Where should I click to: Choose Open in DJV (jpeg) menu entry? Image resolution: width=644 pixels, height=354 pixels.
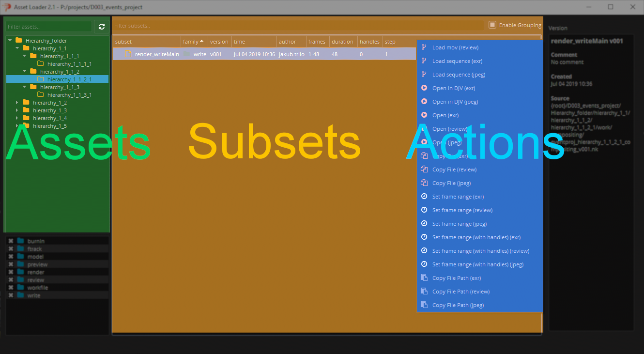(479, 102)
